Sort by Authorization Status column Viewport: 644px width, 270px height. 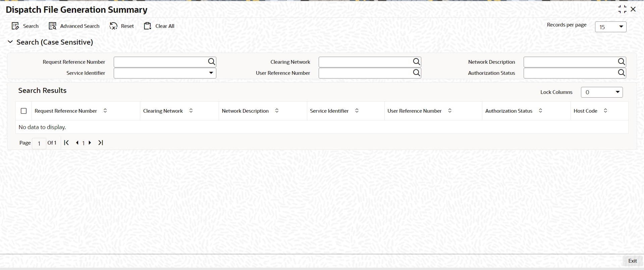540,111
